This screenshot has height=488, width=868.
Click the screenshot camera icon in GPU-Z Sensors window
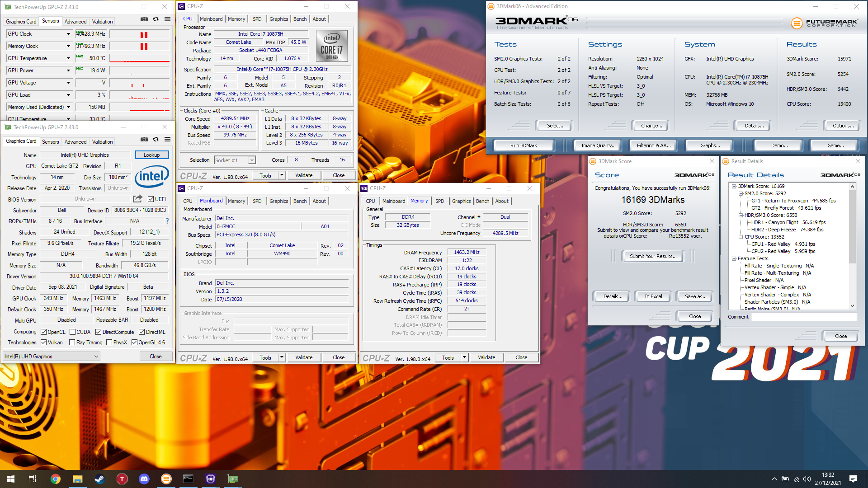(x=144, y=19)
